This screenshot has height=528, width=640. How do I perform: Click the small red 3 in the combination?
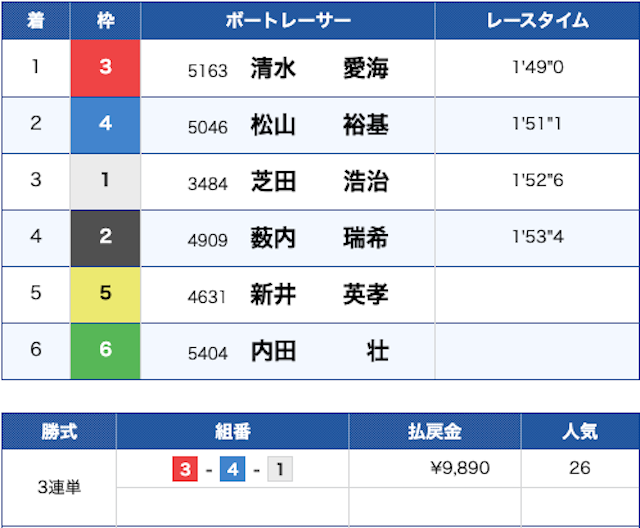pos(185,468)
